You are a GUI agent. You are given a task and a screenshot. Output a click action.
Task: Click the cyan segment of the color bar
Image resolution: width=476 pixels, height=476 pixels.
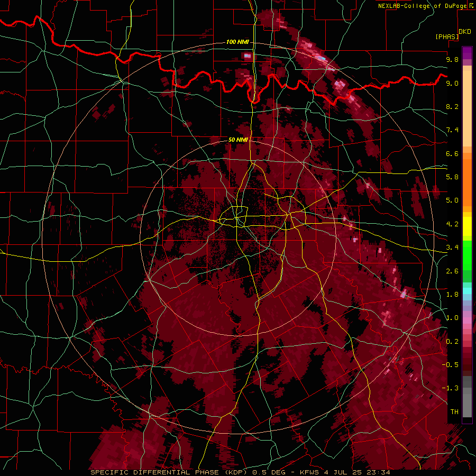[x=467, y=290]
